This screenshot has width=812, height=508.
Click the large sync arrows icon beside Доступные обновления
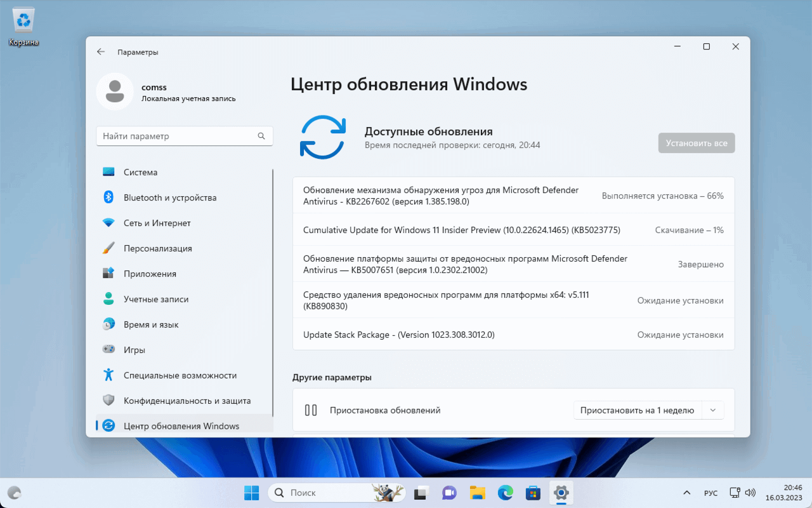323,137
